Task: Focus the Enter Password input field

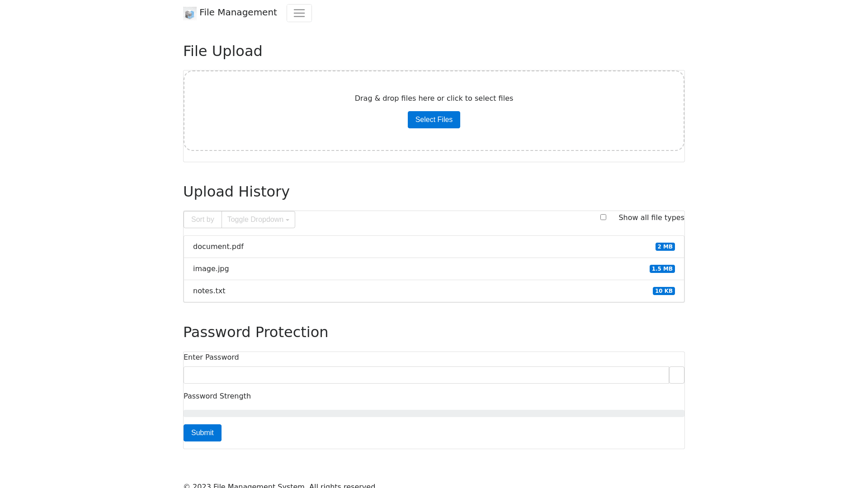Action: 426,375
